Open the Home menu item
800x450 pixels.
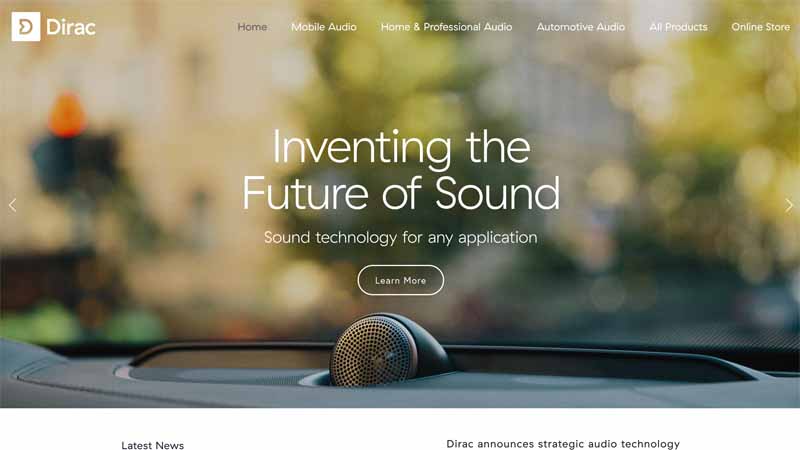click(x=252, y=27)
